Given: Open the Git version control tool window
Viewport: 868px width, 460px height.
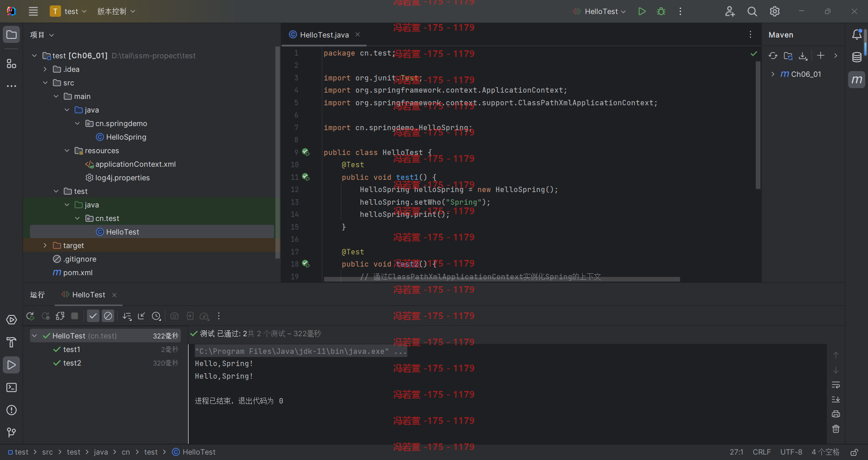Looking at the screenshot, I should click(x=11, y=432).
